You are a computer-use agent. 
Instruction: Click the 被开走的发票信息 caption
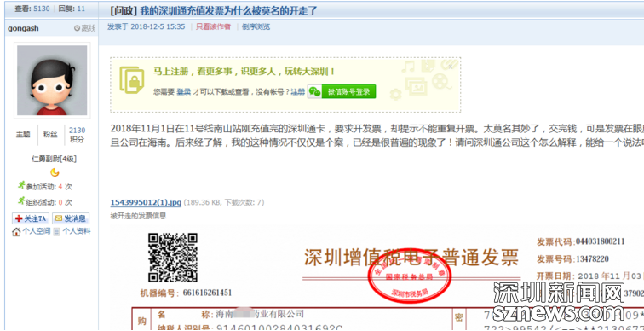tap(138, 216)
